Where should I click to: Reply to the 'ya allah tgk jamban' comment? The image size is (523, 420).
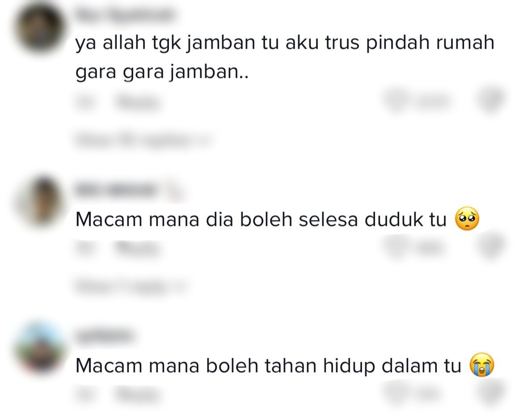pos(137,102)
